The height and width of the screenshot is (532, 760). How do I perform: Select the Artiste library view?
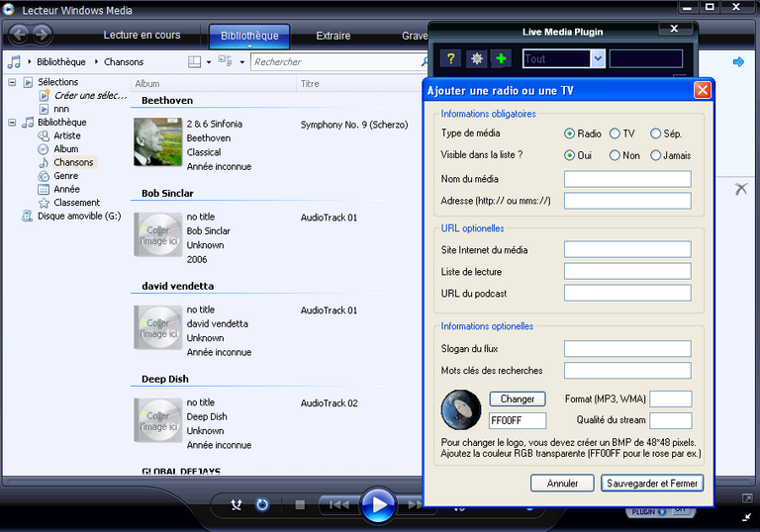coord(67,135)
